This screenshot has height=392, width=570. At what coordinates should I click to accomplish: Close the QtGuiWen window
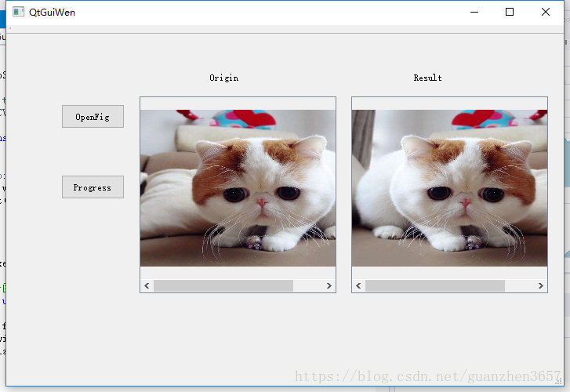(x=545, y=12)
